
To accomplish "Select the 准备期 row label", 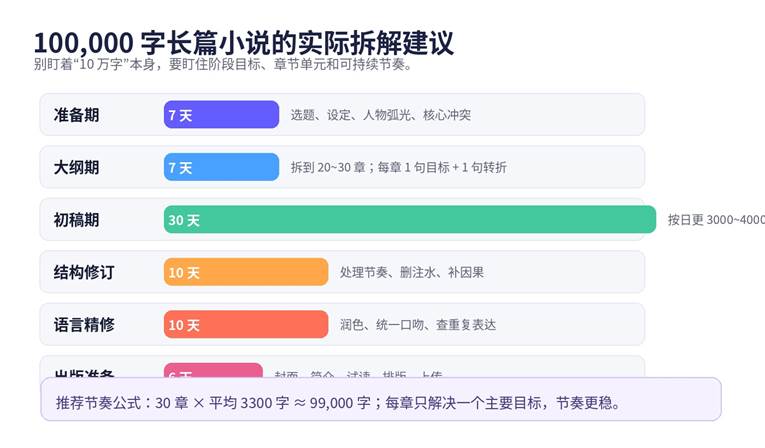I will pos(77,115).
